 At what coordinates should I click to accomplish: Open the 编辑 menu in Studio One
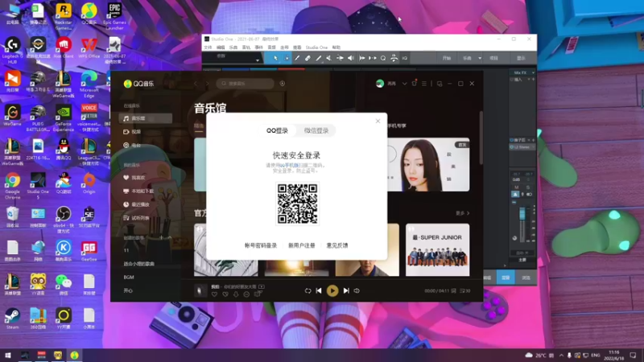221,47
